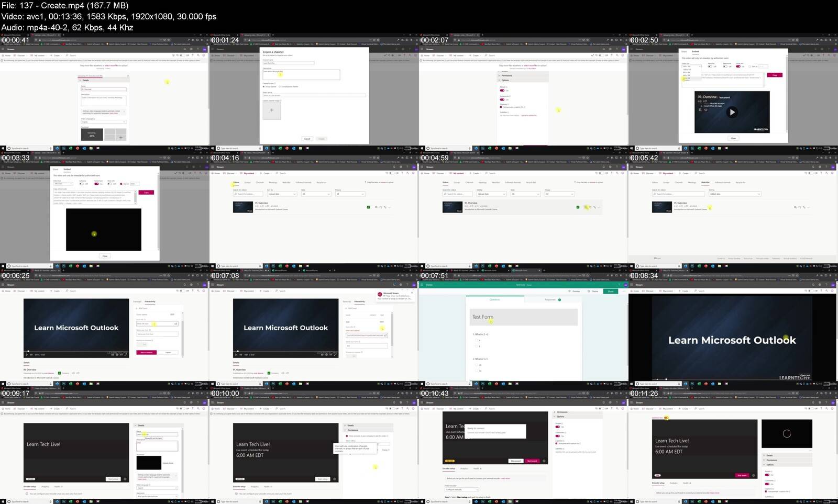Check 'Start at' box in 00:02:50 frame
Screen dimensions: 838x504
(749, 66)
